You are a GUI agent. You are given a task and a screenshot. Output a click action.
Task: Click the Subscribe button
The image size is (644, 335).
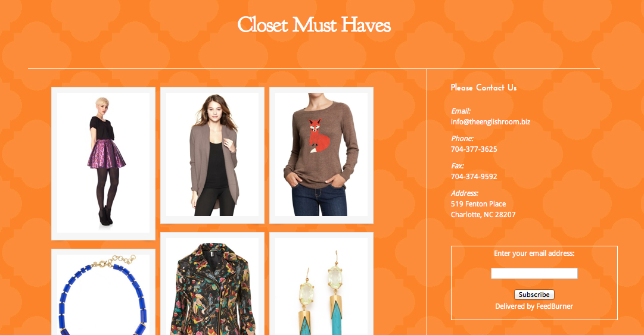pos(534,295)
